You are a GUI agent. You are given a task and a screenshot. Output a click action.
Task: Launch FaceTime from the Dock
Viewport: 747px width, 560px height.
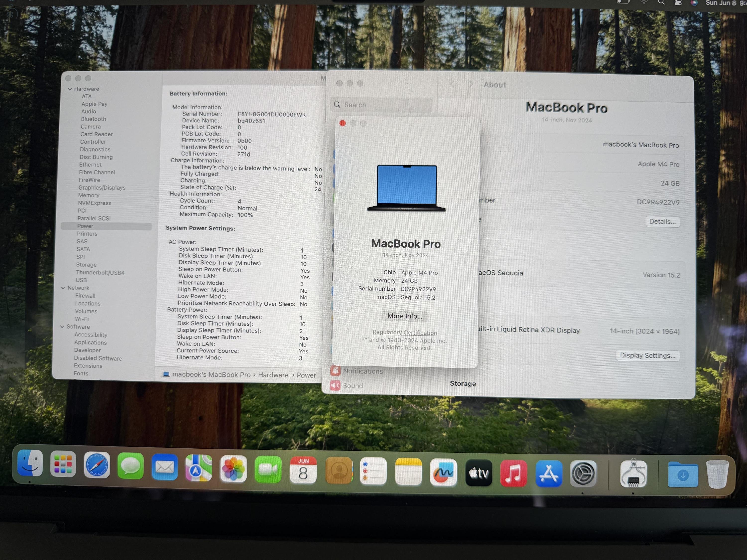coord(268,470)
